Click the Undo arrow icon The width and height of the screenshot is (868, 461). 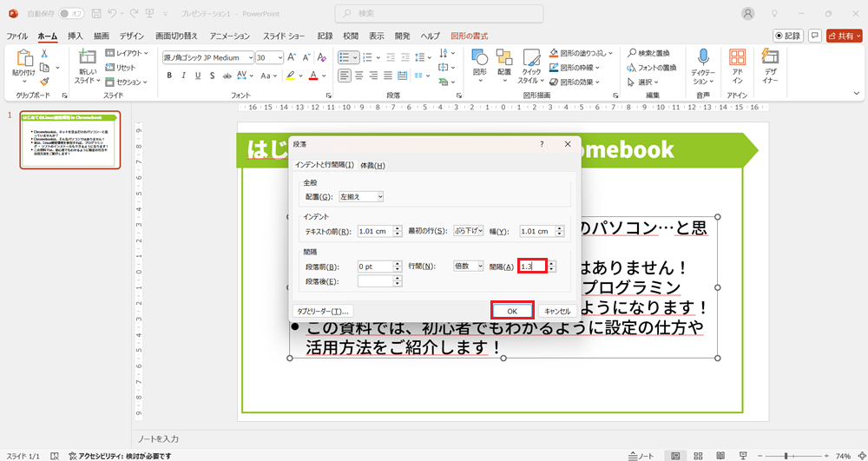tap(112, 13)
